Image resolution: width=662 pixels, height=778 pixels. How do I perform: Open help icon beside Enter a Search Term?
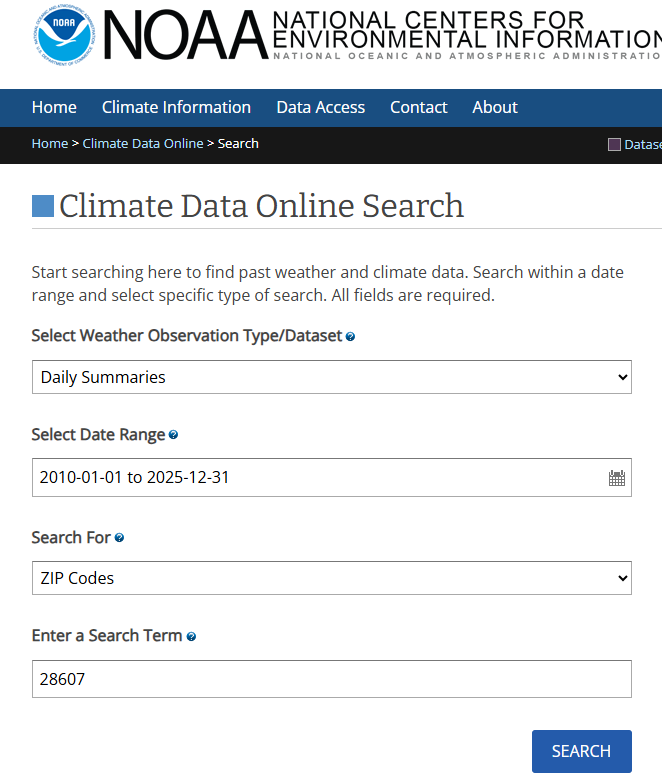pyautogui.click(x=191, y=637)
